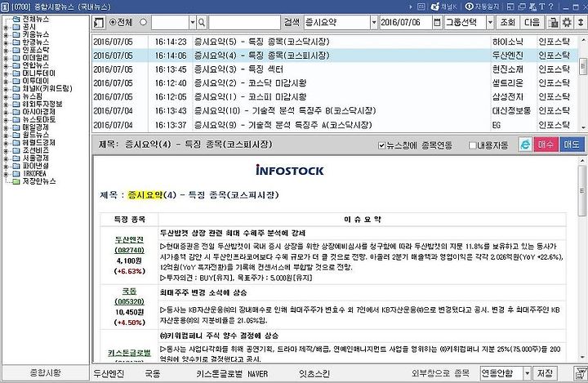Expand the 머니투데이 tree node
This screenshot has height=383, width=588.
6,73
